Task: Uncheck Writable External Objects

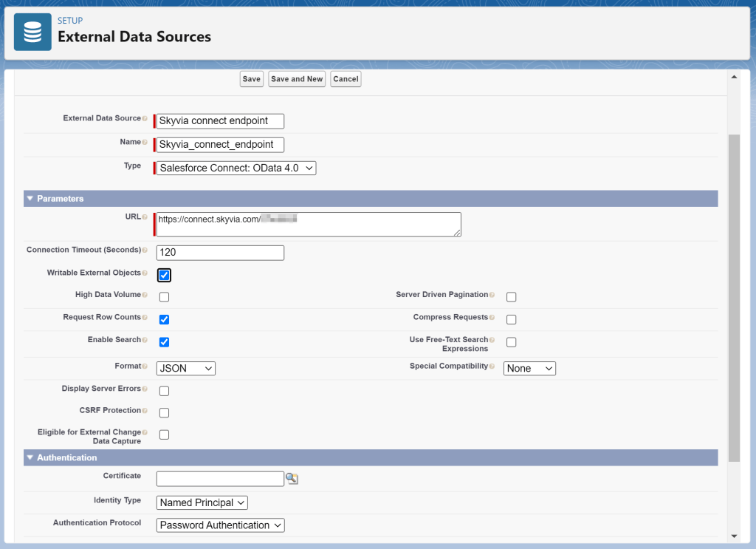Action: point(163,274)
